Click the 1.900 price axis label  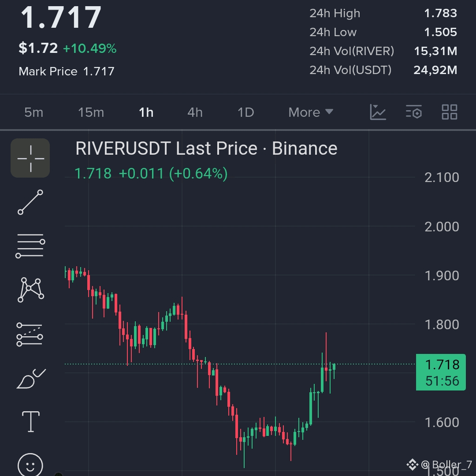(x=442, y=276)
